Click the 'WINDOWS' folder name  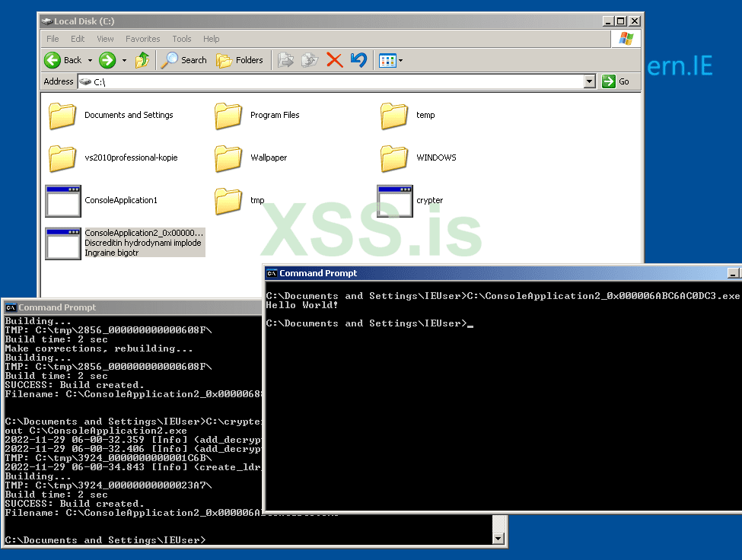tap(436, 157)
